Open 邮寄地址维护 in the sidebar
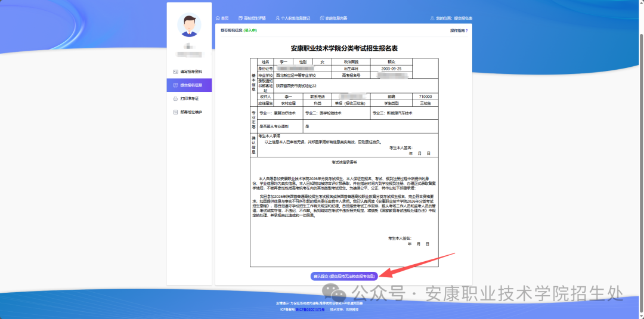 point(191,112)
